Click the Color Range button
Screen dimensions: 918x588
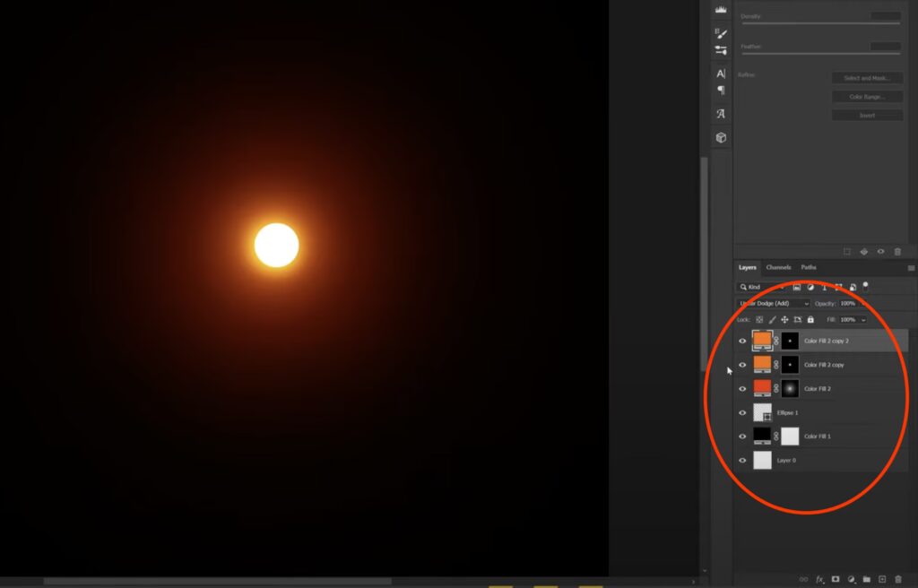866,97
